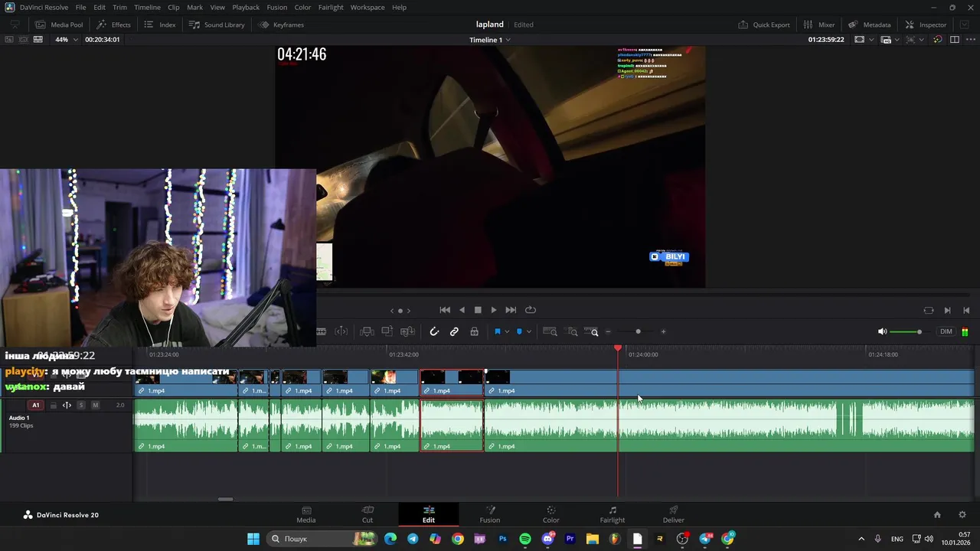Viewport: 980px width, 551px height.
Task: Open the marker color dropdown arrow
Action: click(x=529, y=331)
